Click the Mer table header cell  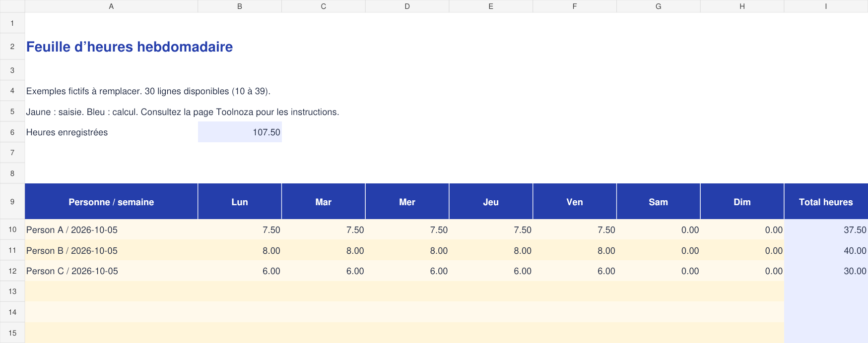click(407, 202)
